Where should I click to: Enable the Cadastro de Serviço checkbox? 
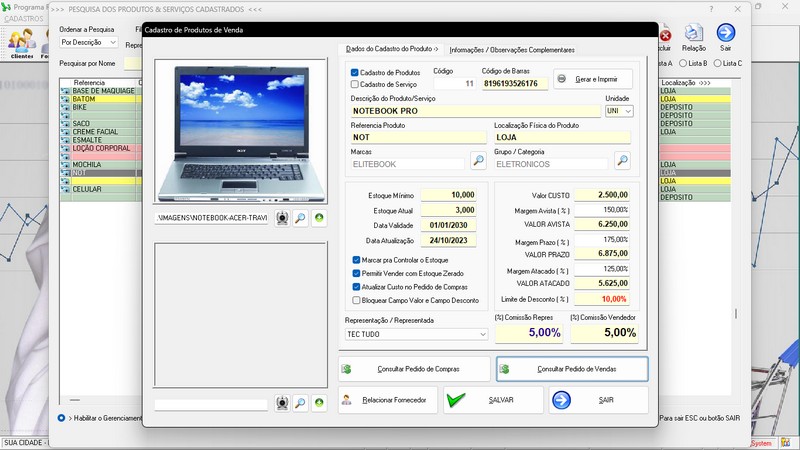pos(355,85)
